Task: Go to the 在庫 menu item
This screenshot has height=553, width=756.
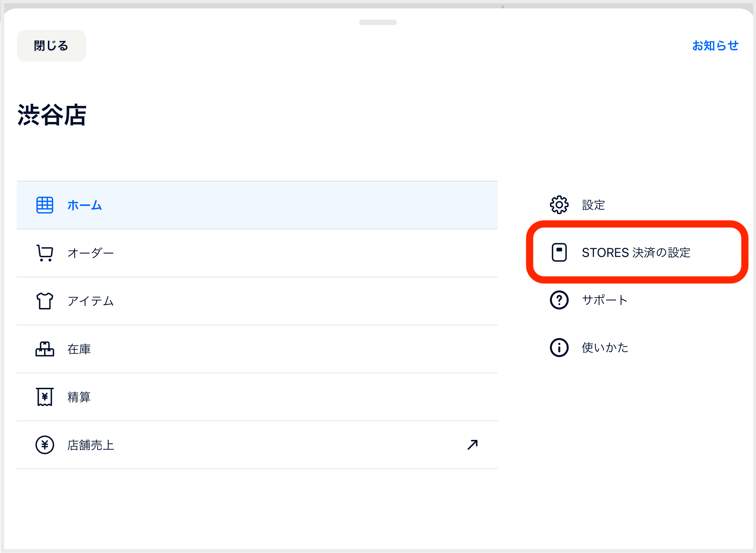Action: [257, 349]
